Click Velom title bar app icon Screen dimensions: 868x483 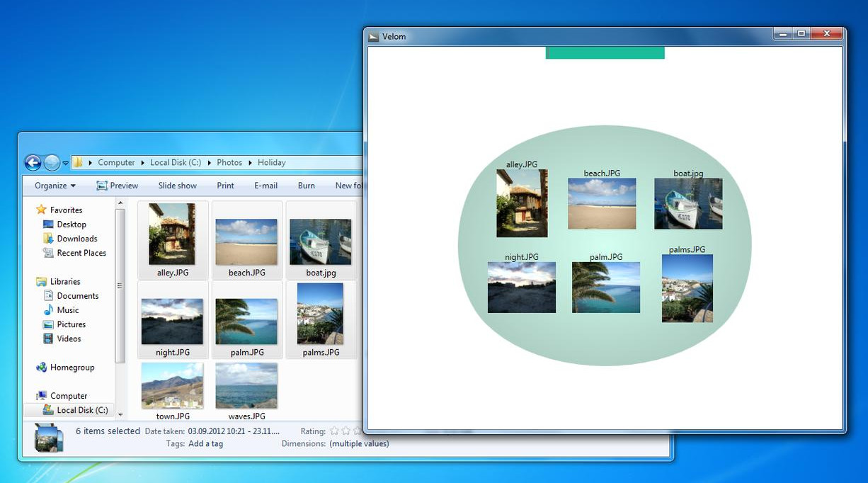pos(374,36)
